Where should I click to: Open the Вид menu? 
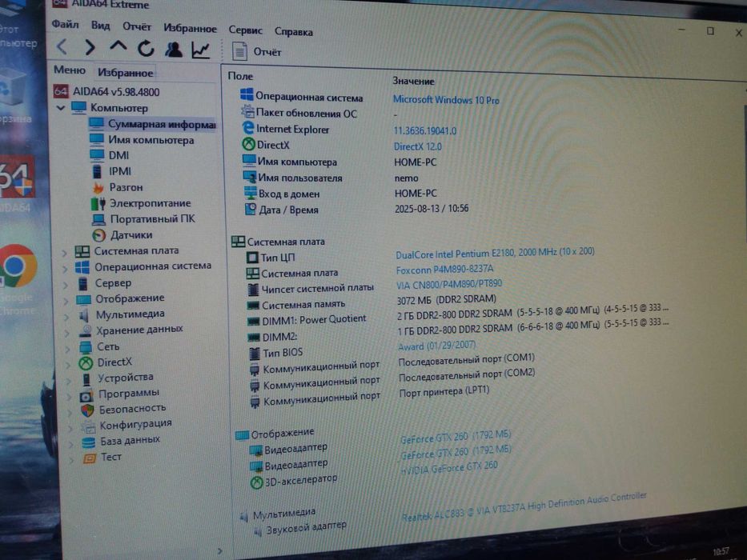point(101,26)
